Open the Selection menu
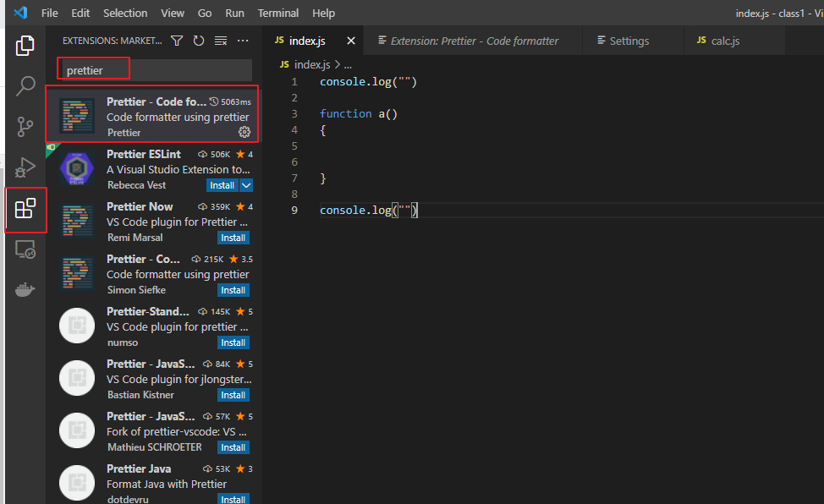 click(125, 13)
